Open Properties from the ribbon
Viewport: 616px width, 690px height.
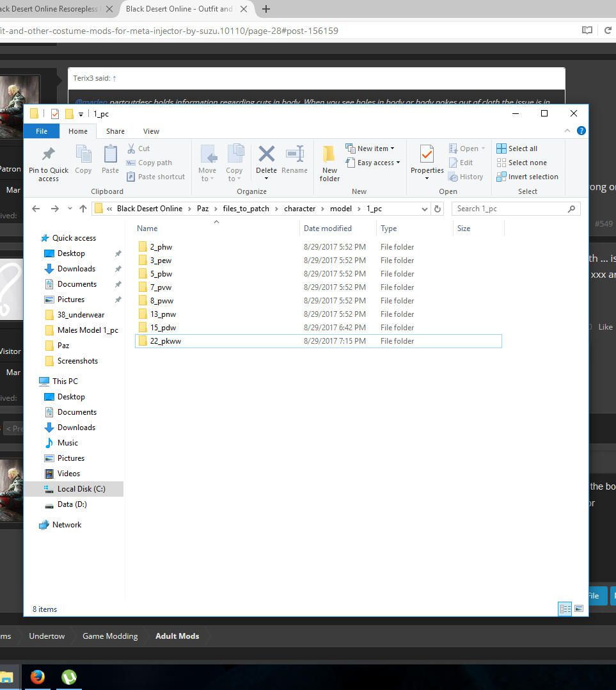coord(427,155)
